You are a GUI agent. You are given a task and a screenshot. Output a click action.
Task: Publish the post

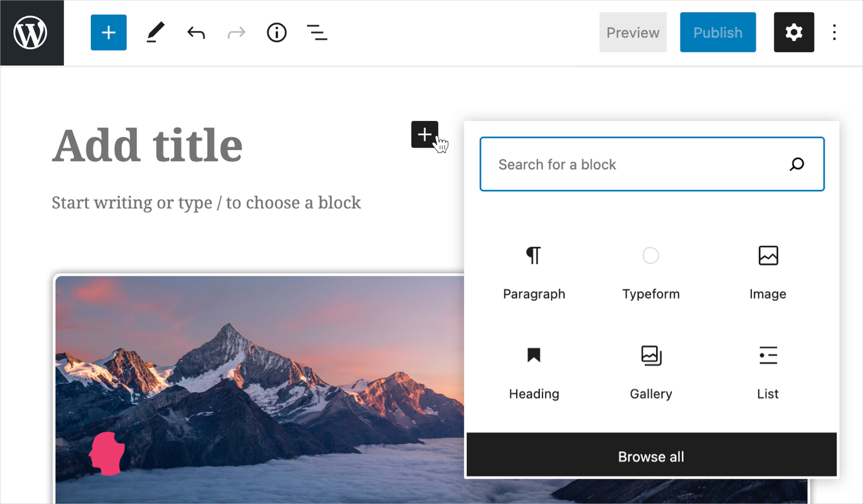[717, 32]
